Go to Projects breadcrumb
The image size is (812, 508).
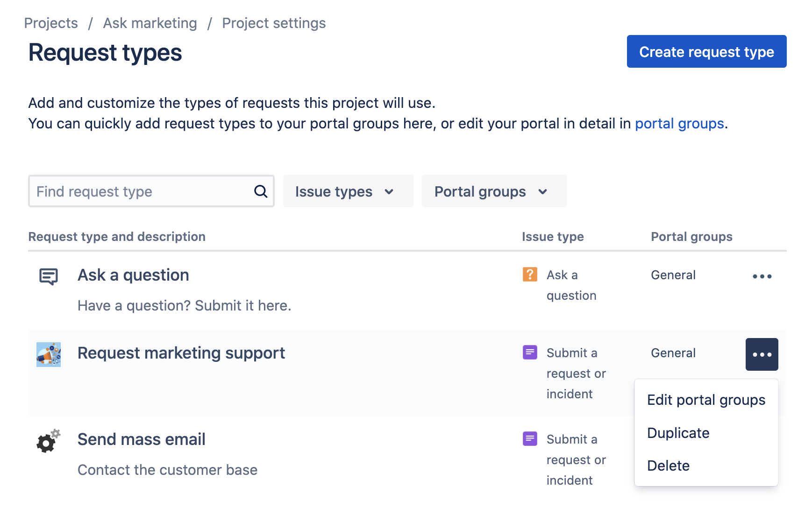tap(51, 23)
